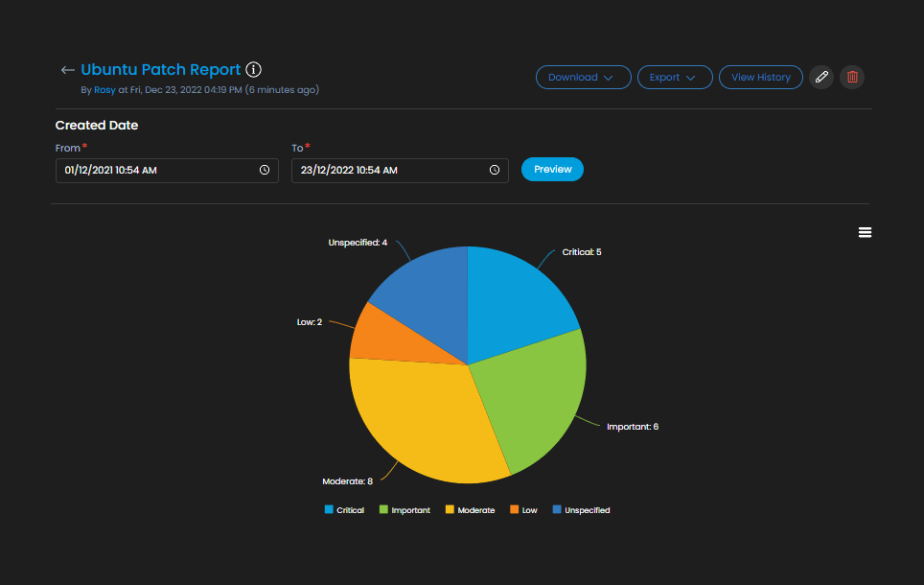Click the From date input field

coord(167,171)
